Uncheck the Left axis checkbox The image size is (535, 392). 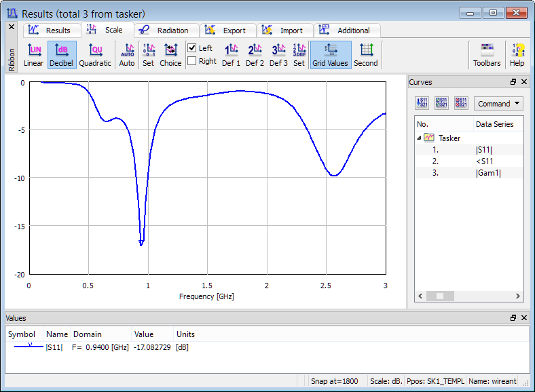[192, 48]
